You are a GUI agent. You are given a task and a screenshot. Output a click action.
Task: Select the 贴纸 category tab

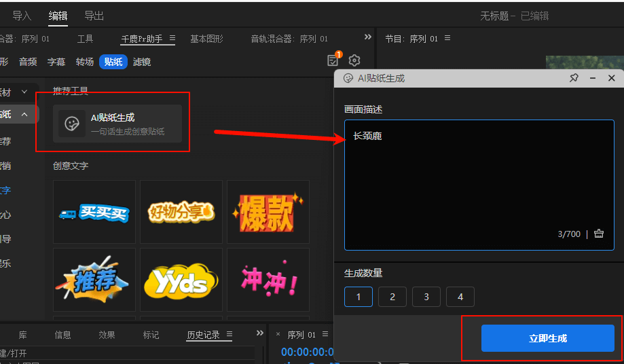(113, 62)
